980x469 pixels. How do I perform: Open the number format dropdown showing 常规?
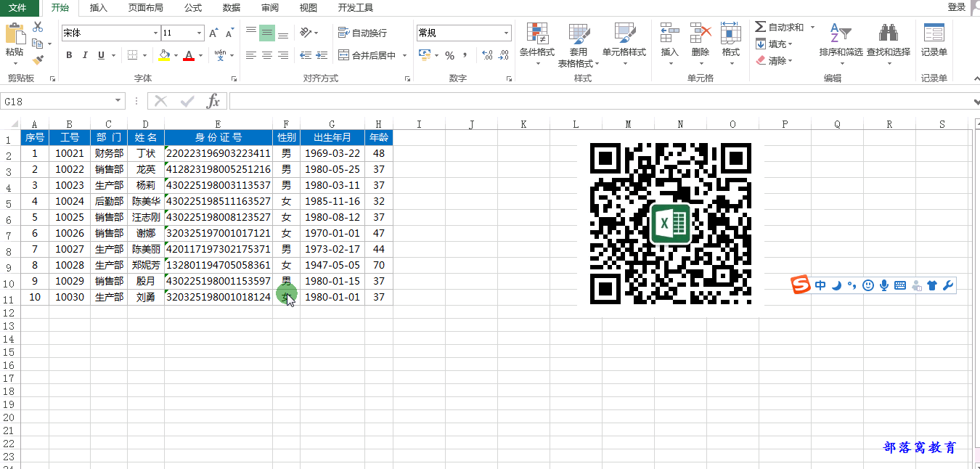coord(507,33)
